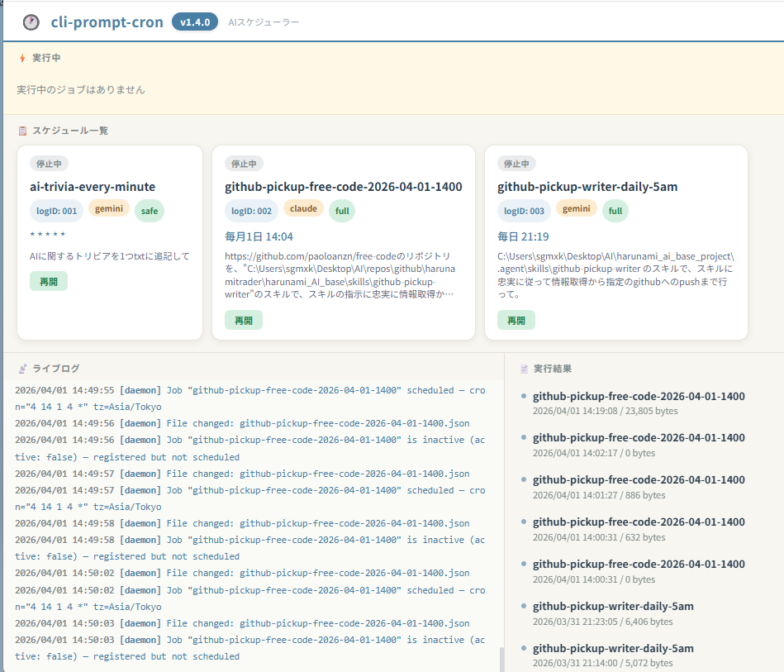784x672 pixels.
Task: Click the gemini tag on writer-daily-5am card
Action: tap(577, 208)
